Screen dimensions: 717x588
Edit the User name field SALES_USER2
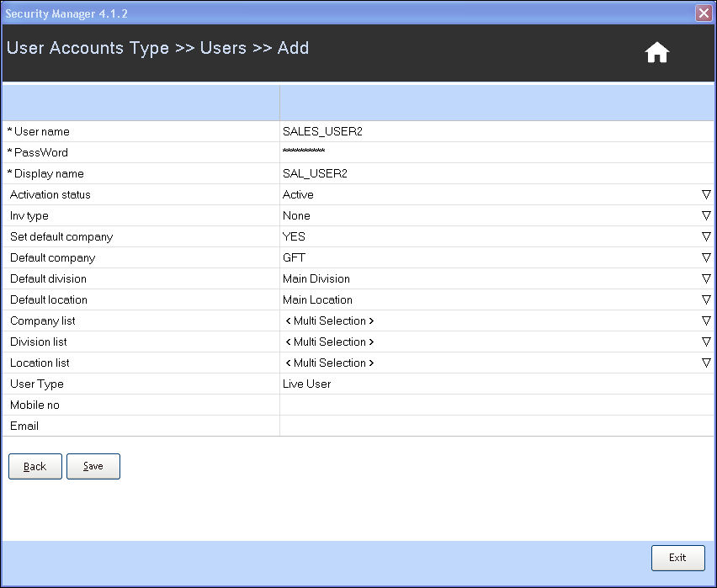click(497, 132)
